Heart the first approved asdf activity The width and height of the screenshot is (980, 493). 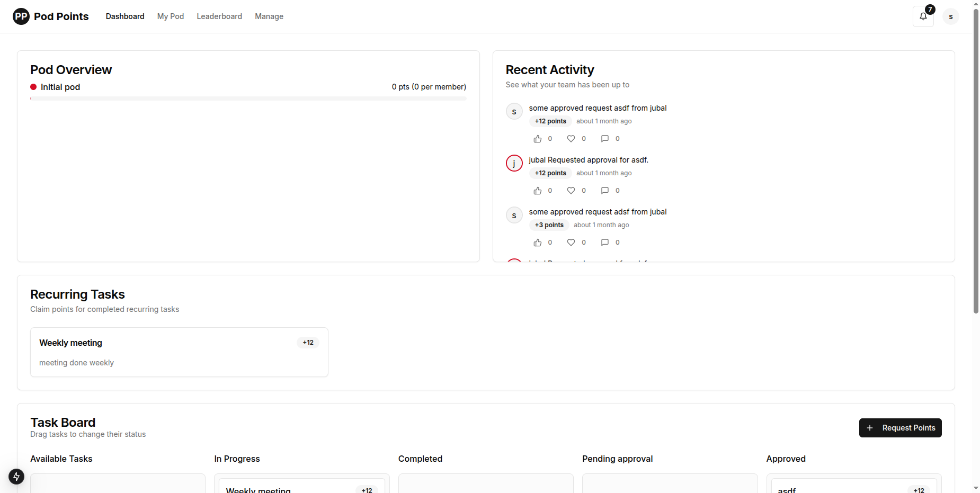click(x=571, y=139)
